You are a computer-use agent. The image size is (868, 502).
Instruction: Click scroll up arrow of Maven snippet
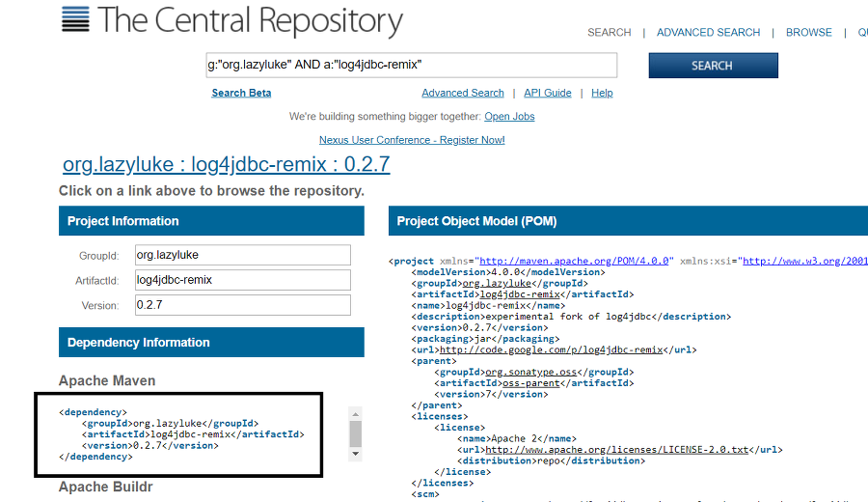tap(355, 414)
